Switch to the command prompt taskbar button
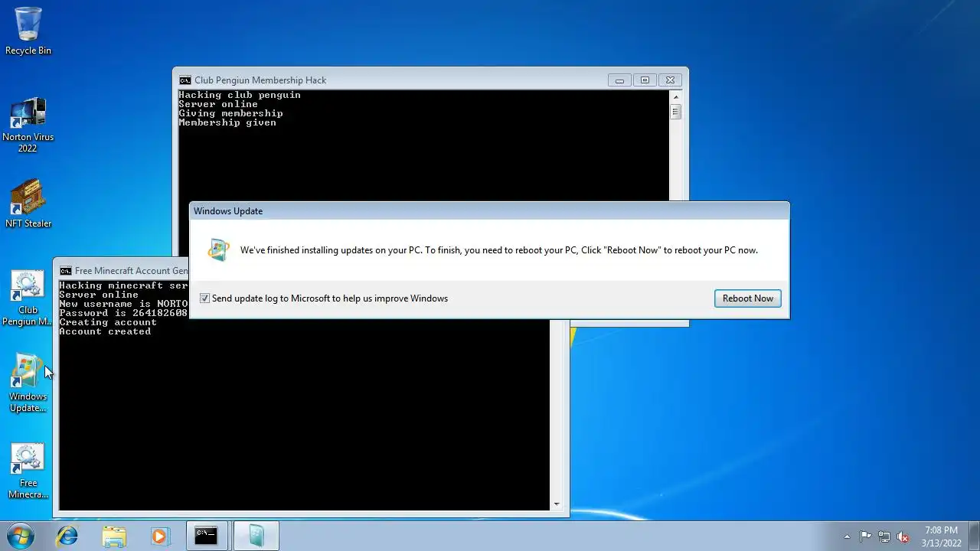 tap(207, 536)
